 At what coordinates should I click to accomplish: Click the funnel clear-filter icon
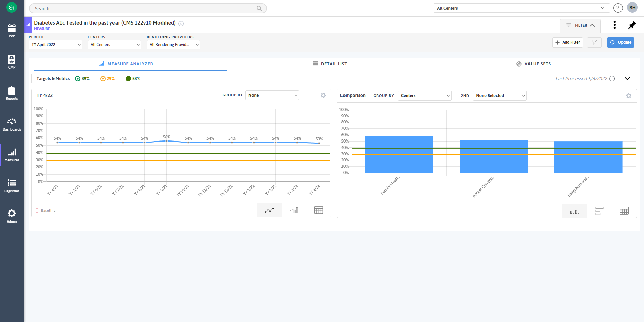[x=594, y=42]
